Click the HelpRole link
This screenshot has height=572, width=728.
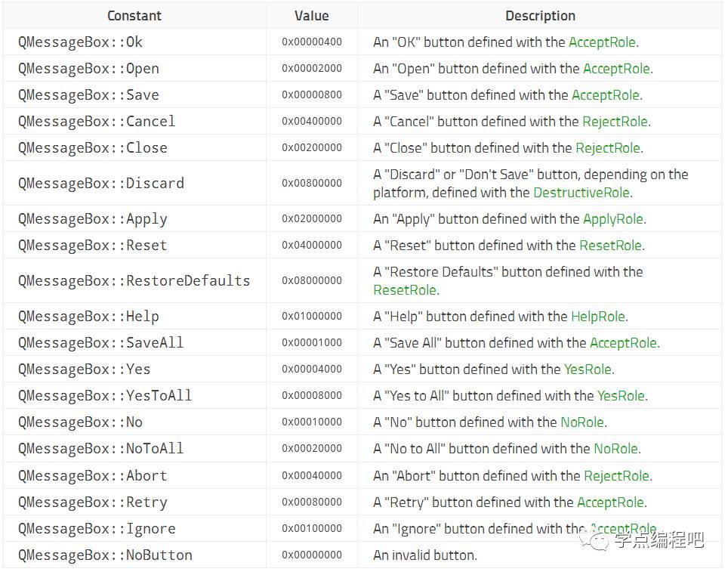click(x=598, y=317)
